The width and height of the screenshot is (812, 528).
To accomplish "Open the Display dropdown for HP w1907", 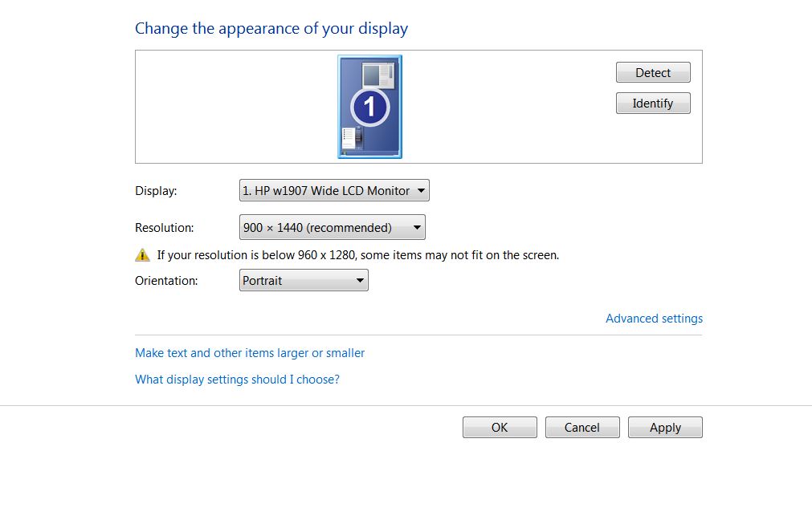I will (334, 190).
